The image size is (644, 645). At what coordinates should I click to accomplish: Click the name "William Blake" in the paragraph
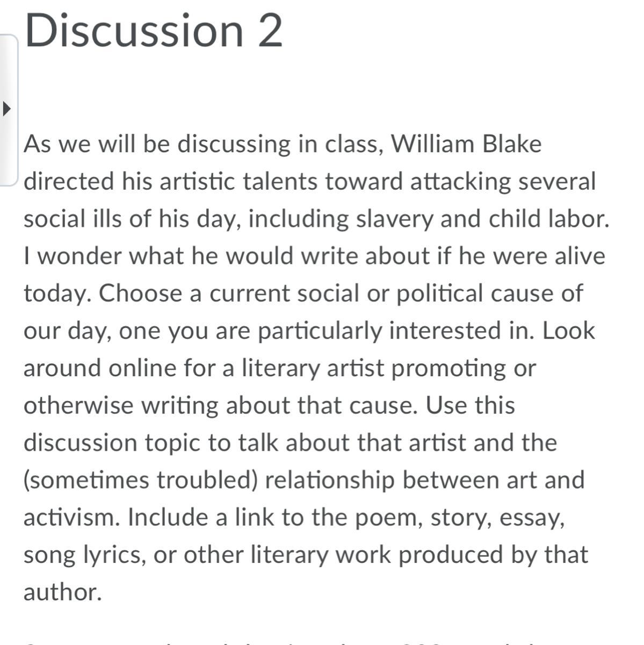[x=466, y=144]
